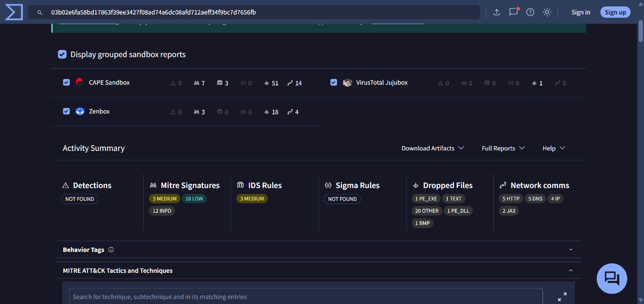This screenshot has height=304, width=644.
Task: Click the Dropped Files heading icon
Action: 415,185
